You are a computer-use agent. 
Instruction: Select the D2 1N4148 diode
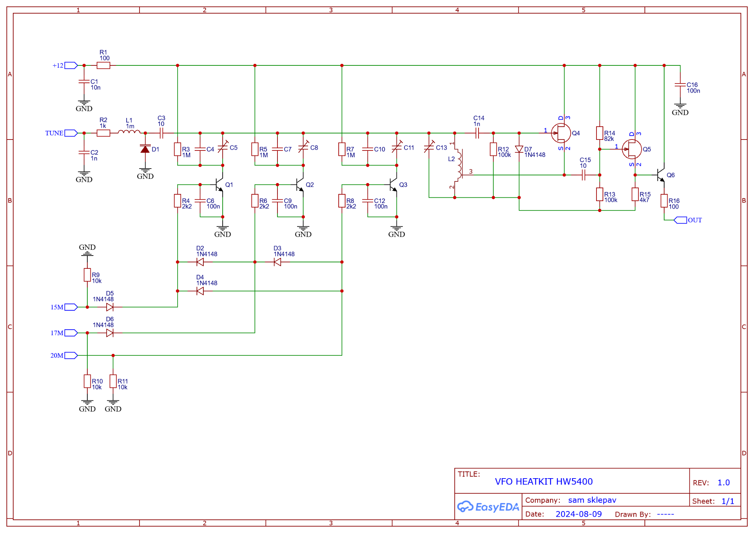200,262
